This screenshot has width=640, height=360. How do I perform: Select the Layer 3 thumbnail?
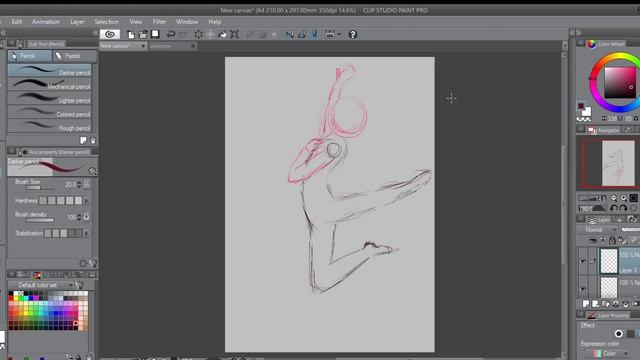point(609,261)
